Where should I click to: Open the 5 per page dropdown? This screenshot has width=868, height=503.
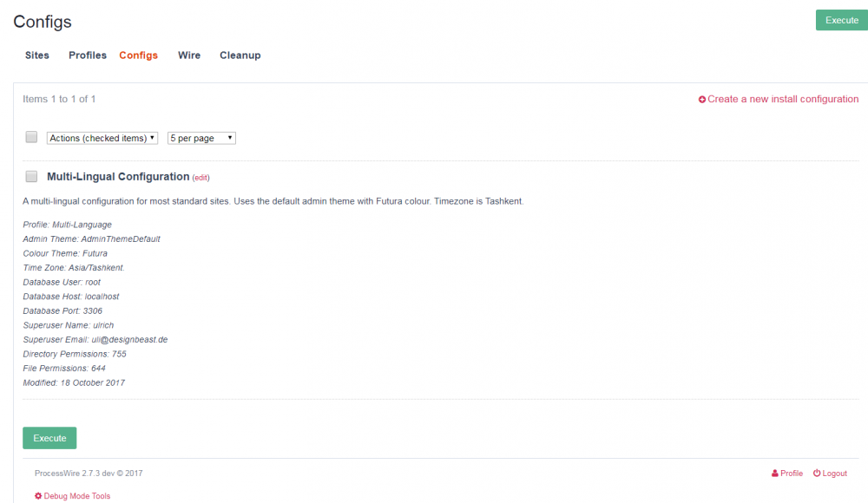coord(201,137)
